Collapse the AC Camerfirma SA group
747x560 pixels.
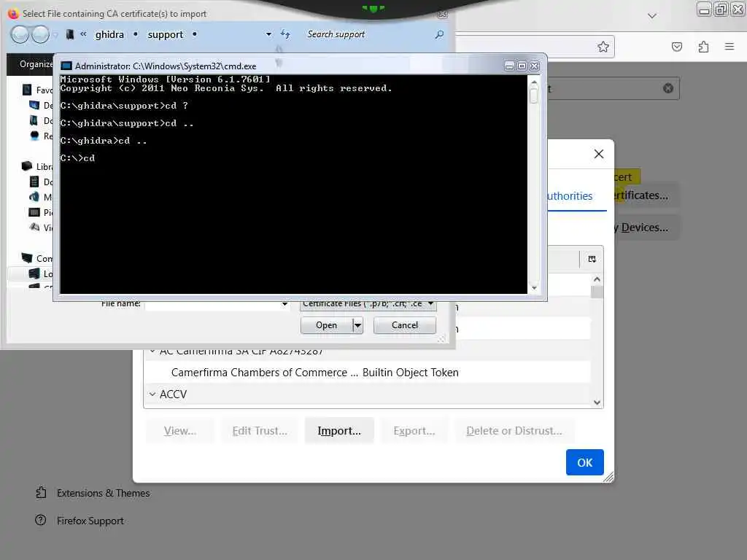[152, 351]
